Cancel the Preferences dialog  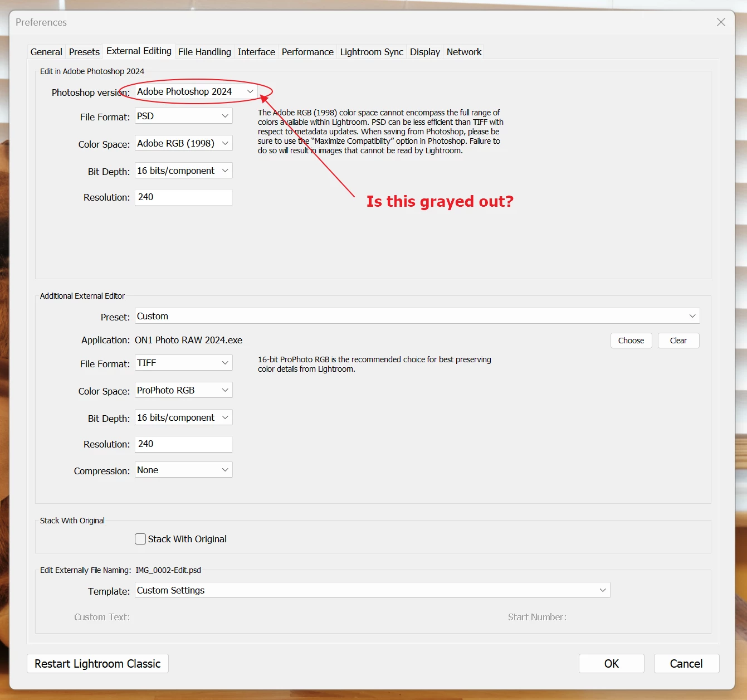(x=686, y=664)
